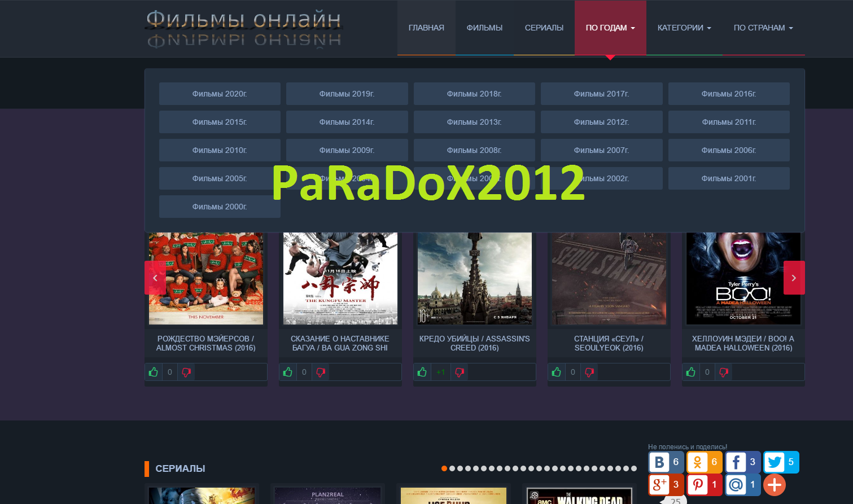Open Хеллоуин Мэдеи title link
Image resolution: width=853 pixels, height=504 pixels.
click(743, 343)
